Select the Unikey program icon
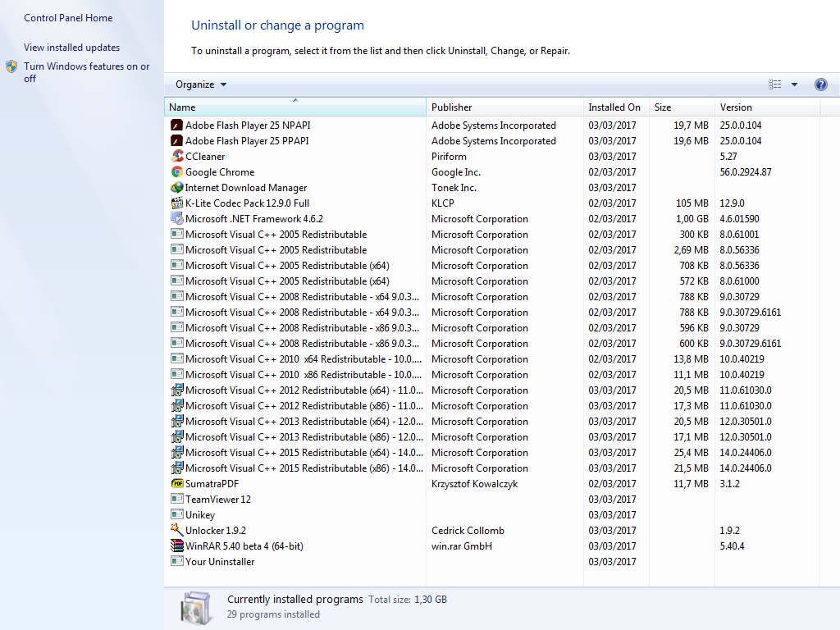Screen dimensions: 840x630 click(177, 514)
